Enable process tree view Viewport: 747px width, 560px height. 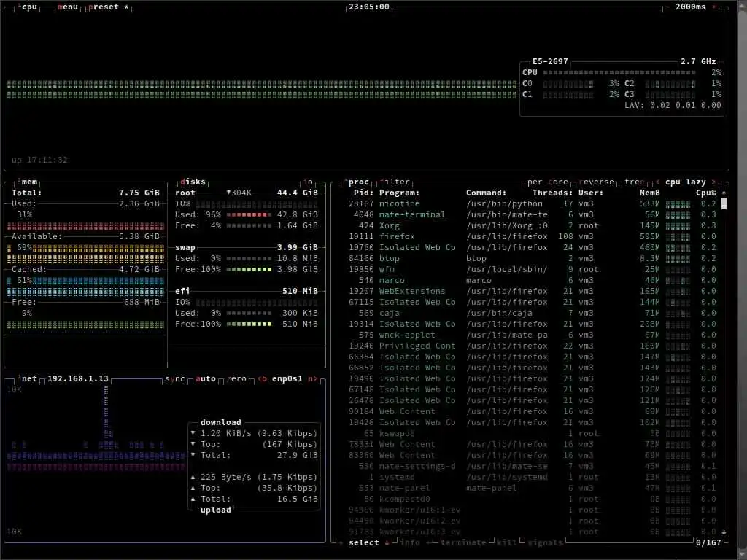tap(635, 182)
